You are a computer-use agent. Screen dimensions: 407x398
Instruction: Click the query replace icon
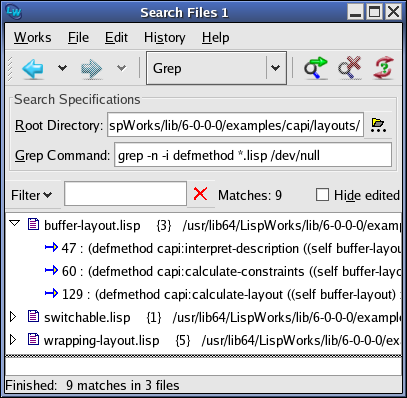tap(383, 68)
